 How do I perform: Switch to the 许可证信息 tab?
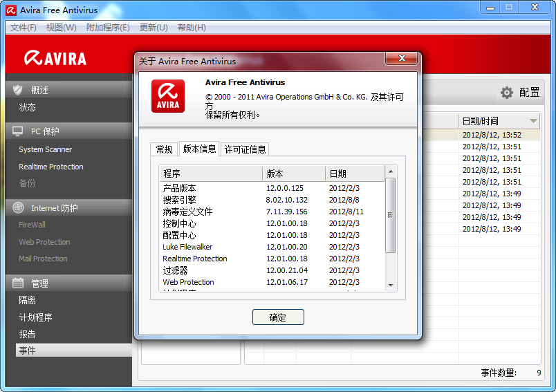point(245,149)
